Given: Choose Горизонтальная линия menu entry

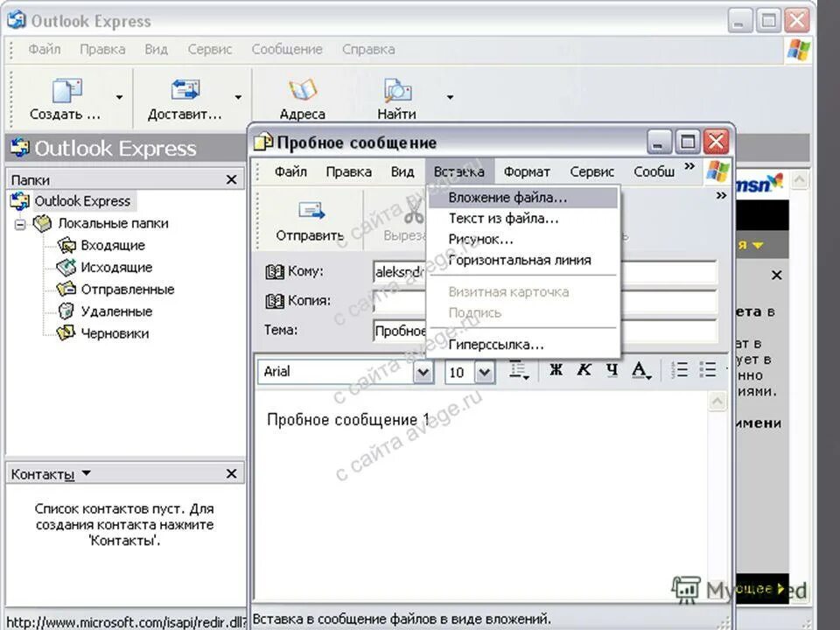Looking at the screenshot, I should [523, 261].
